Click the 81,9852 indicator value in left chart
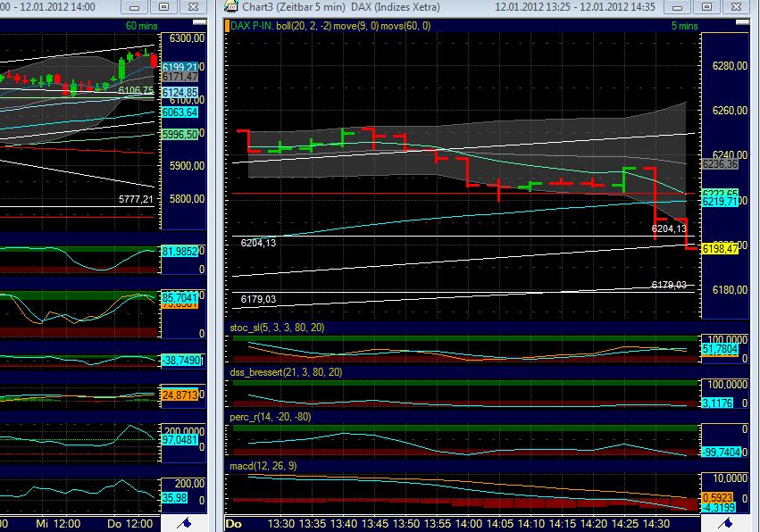 coord(180,252)
